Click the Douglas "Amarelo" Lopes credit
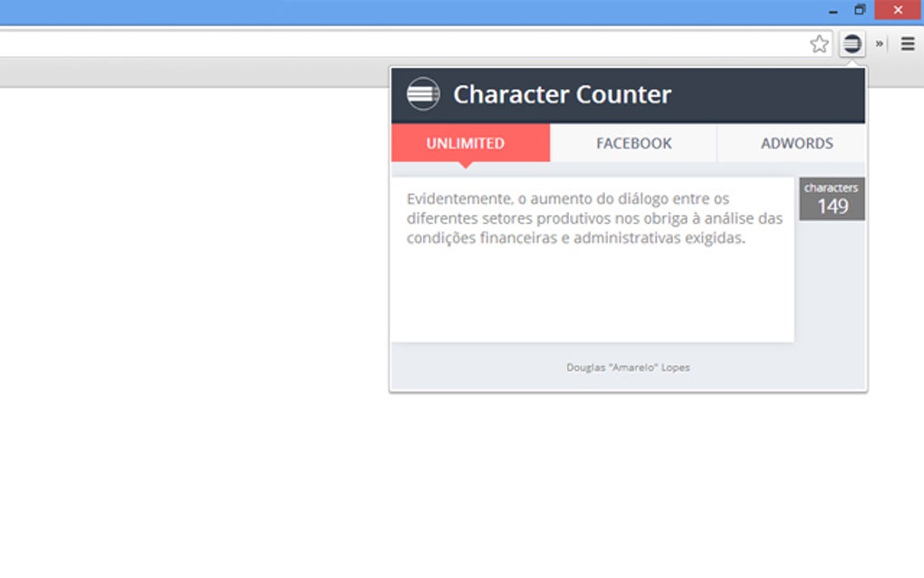The height and width of the screenshot is (578, 924). coord(627,367)
